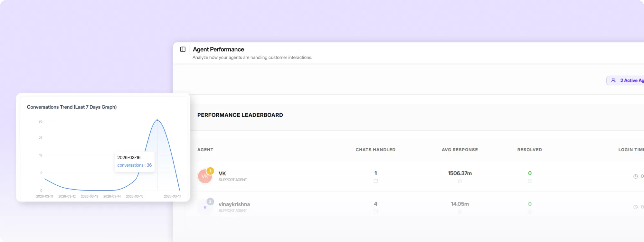Viewport: 644px width, 242px height.
Task: Click clock icon in vinaykrishna's login time
Action: click(635, 207)
